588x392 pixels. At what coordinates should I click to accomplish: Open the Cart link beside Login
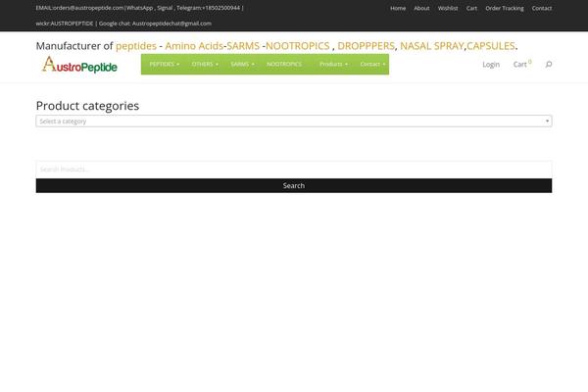(522, 64)
